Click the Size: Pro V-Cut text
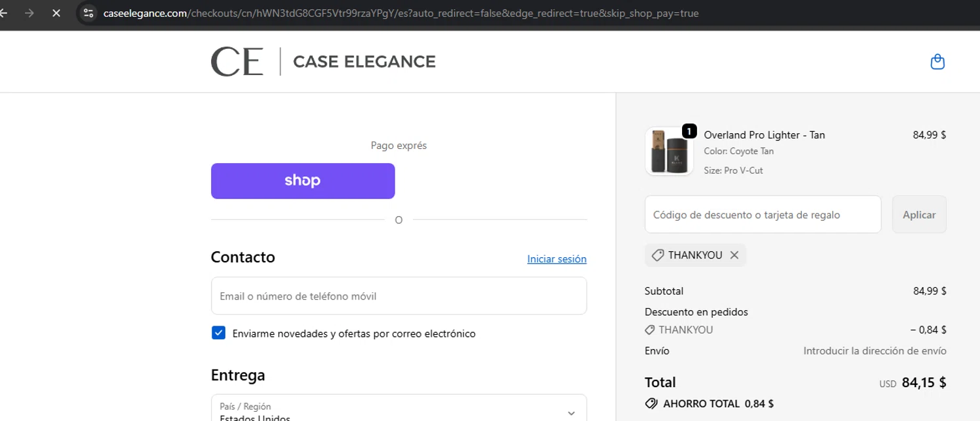This screenshot has width=980, height=421. [733, 170]
